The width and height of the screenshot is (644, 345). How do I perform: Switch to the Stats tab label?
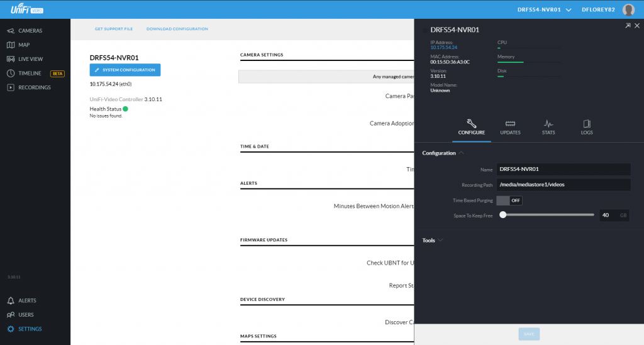tap(548, 133)
